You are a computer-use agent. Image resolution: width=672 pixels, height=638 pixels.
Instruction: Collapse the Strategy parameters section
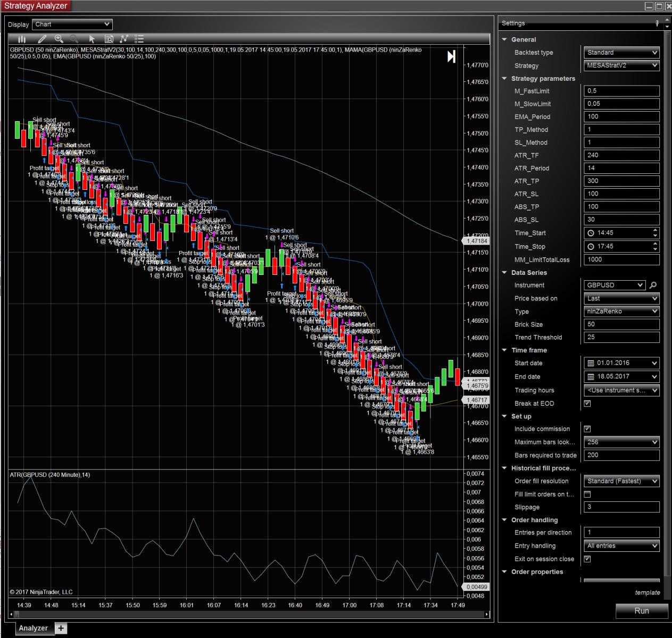[x=504, y=78]
